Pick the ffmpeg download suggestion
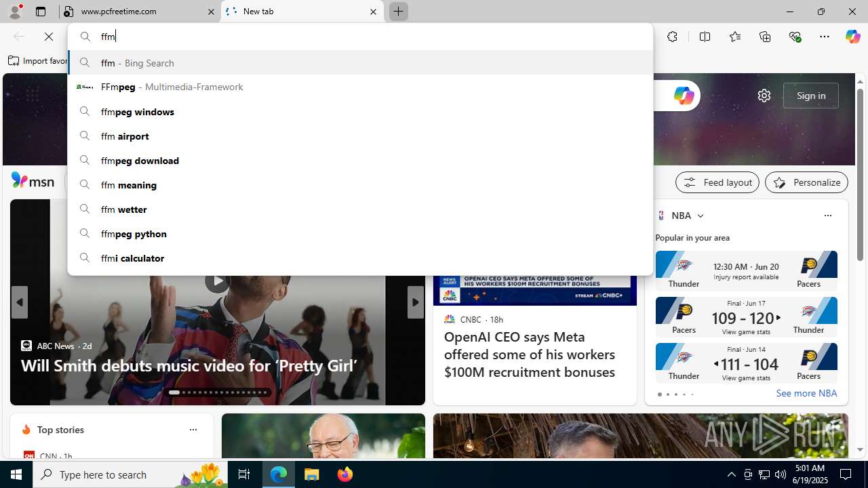This screenshot has width=868, height=488. 360,160
